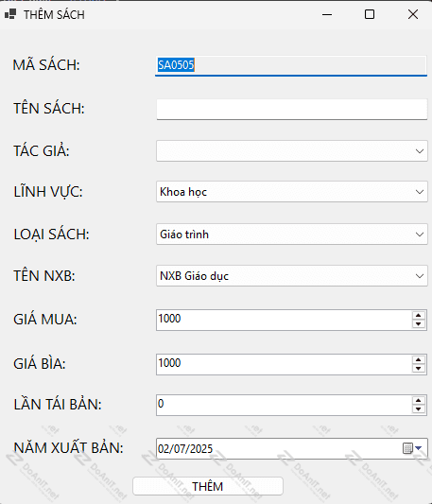Increment LẦN TÁI BẢN spinner up arrow
The image size is (432, 504).
pos(418,401)
